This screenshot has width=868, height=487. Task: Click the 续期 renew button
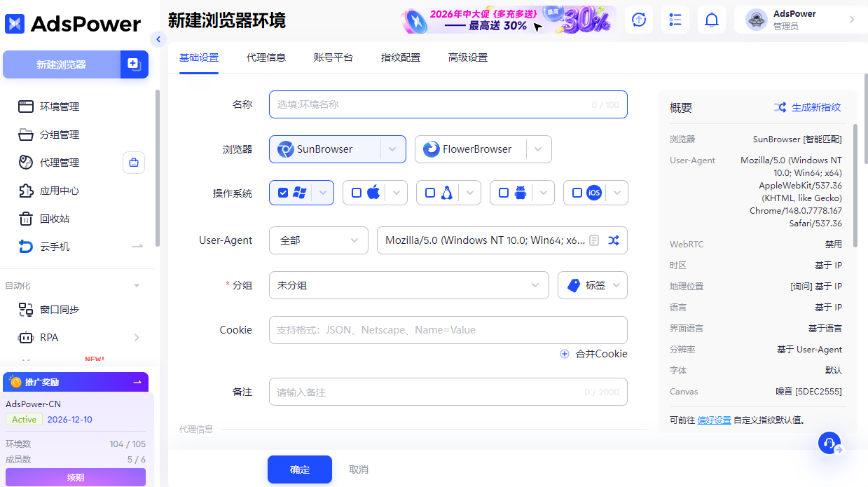76,477
